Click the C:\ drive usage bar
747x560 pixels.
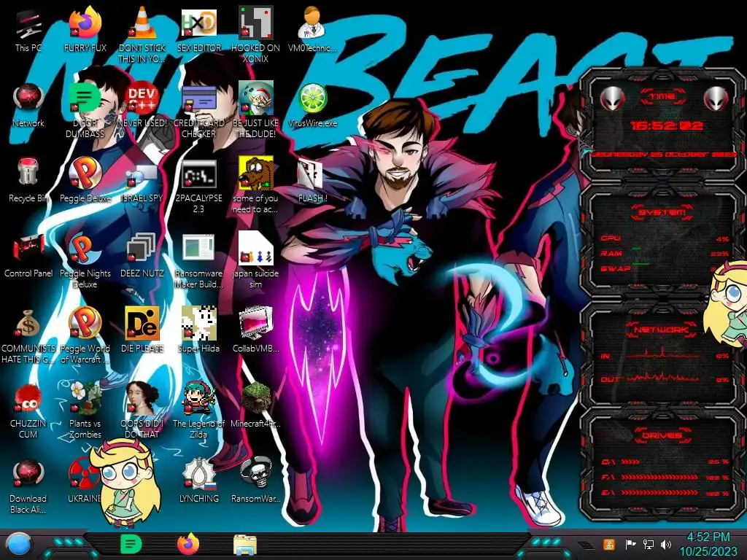(665, 462)
